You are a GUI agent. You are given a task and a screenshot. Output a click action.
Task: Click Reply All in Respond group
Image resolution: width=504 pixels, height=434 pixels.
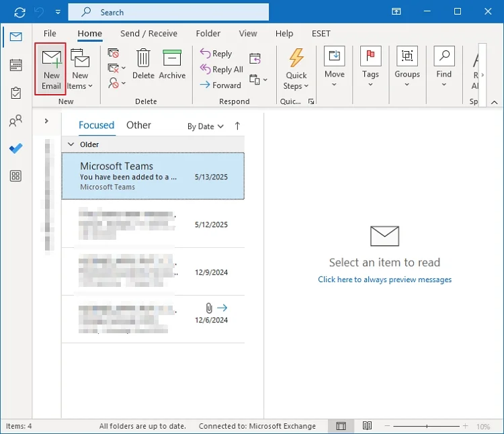pos(222,69)
